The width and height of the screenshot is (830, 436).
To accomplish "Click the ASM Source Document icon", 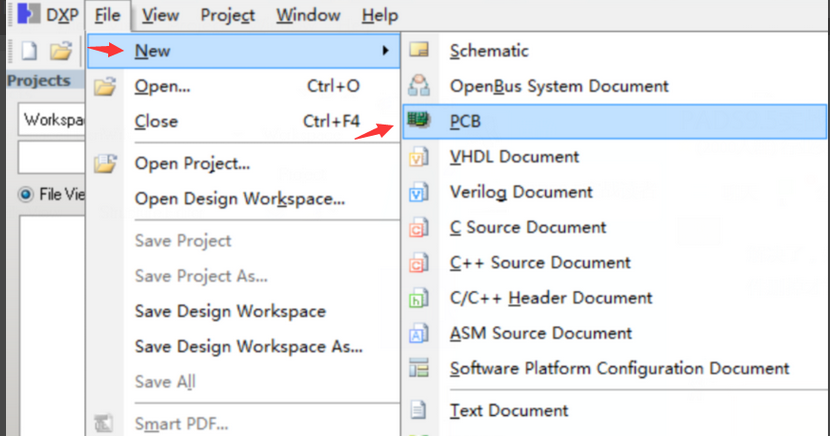I will click(x=419, y=333).
